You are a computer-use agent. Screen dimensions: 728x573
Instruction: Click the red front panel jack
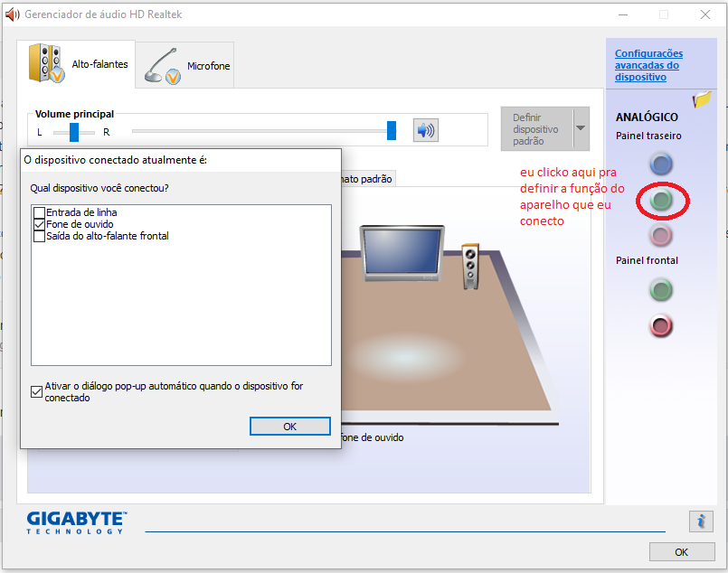click(x=661, y=325)
